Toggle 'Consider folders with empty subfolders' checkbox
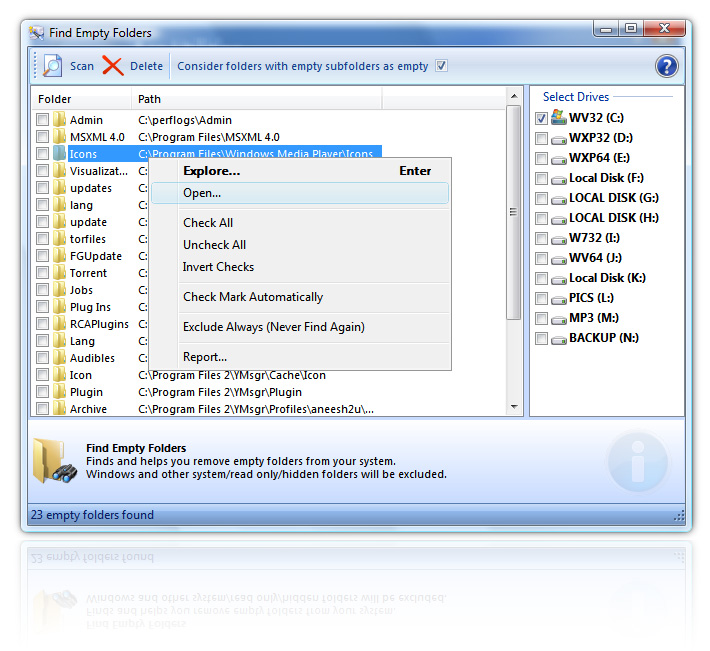Screen dimensions: 710x651 pos(441,67)
